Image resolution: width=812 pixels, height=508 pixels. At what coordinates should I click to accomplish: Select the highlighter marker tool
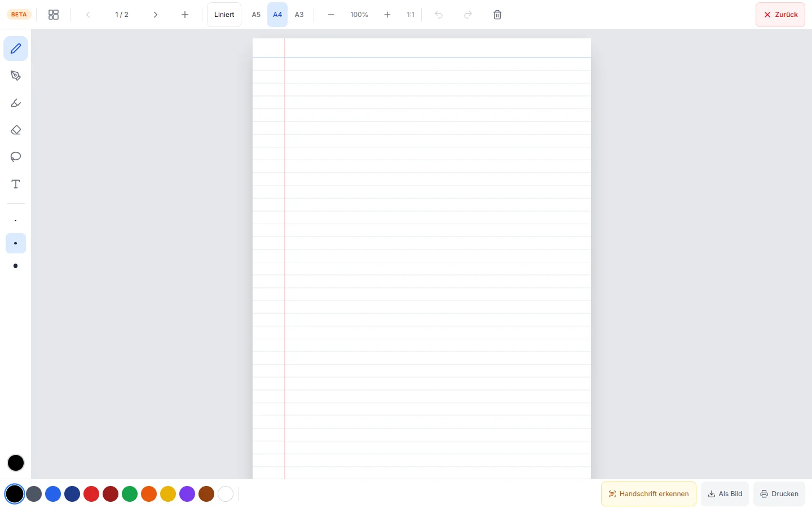pos(16,103)
